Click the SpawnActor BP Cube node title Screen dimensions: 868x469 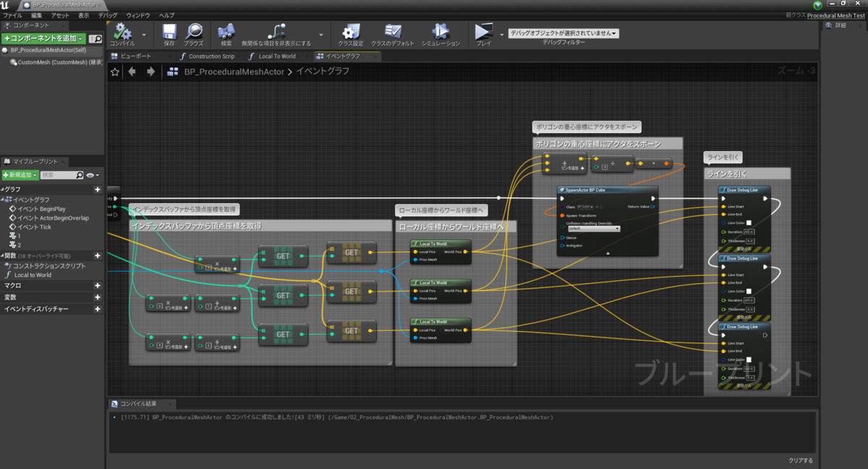tap(585, 189)
